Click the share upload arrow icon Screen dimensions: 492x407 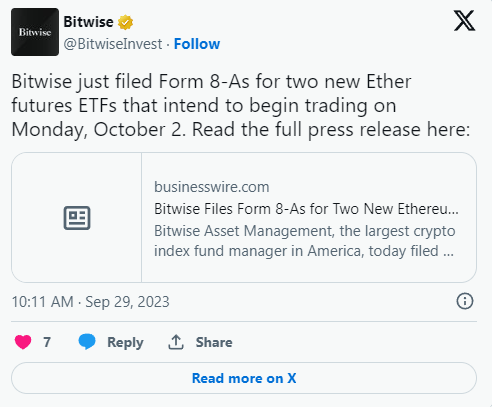(176, 342)
